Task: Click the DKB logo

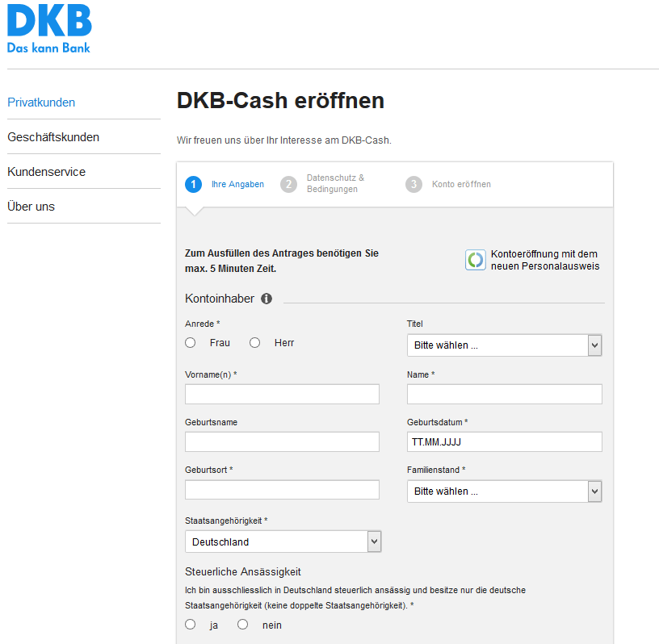Action: tap(49, 28)
